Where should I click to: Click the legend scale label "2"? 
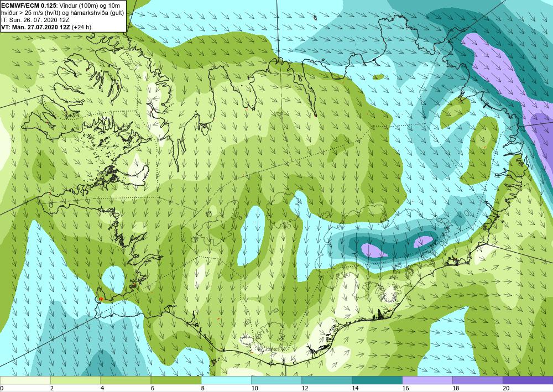coord(52,388)
